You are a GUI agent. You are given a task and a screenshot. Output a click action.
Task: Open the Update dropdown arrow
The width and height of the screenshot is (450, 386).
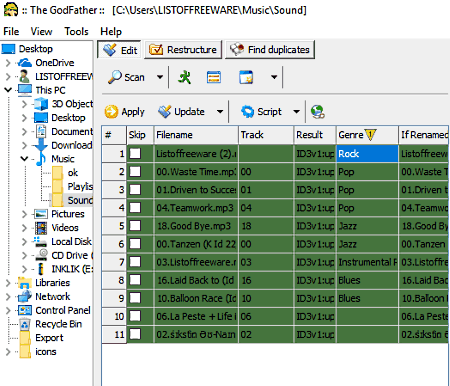pyautogui.click(x=220, y=112)
